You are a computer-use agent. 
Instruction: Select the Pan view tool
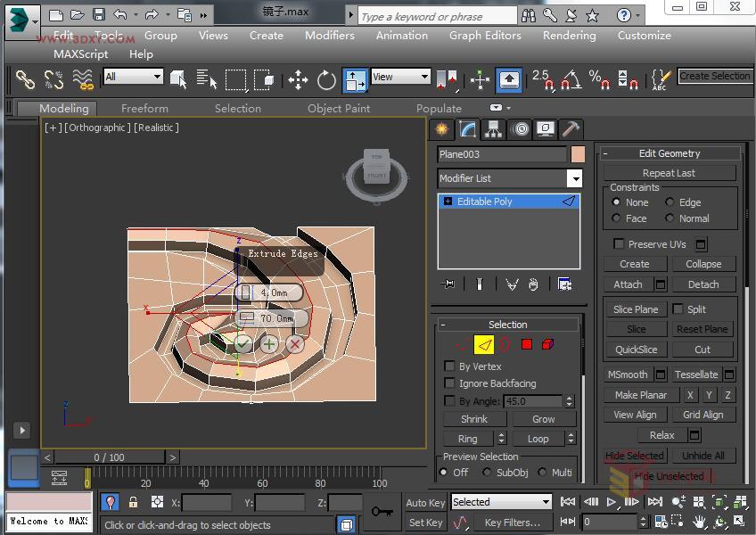(x=700, y=522)
